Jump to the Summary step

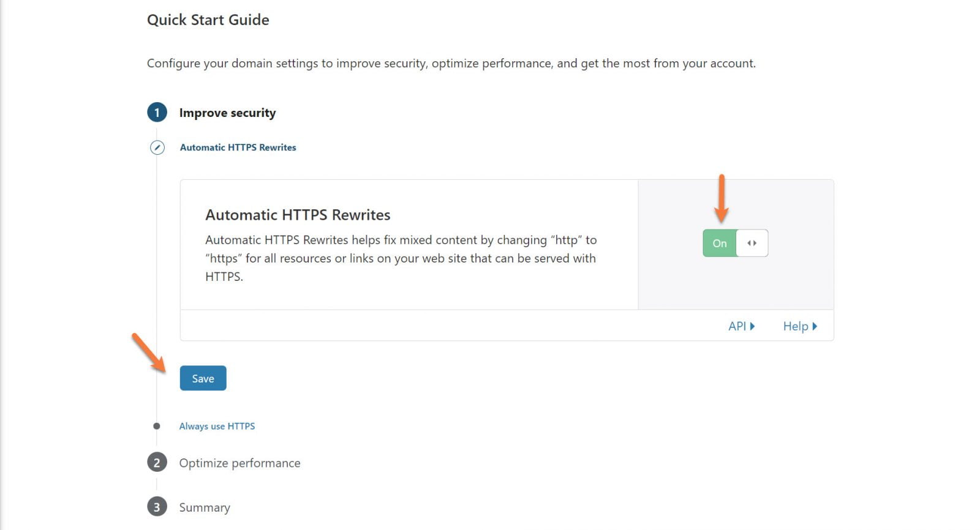(x=205, y=507)
